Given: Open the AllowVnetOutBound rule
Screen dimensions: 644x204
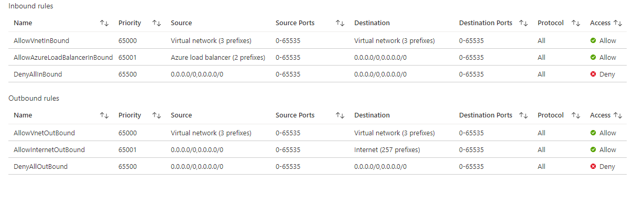Looking at the screenshot, I should pyautogui.click(x=45, y=133).
